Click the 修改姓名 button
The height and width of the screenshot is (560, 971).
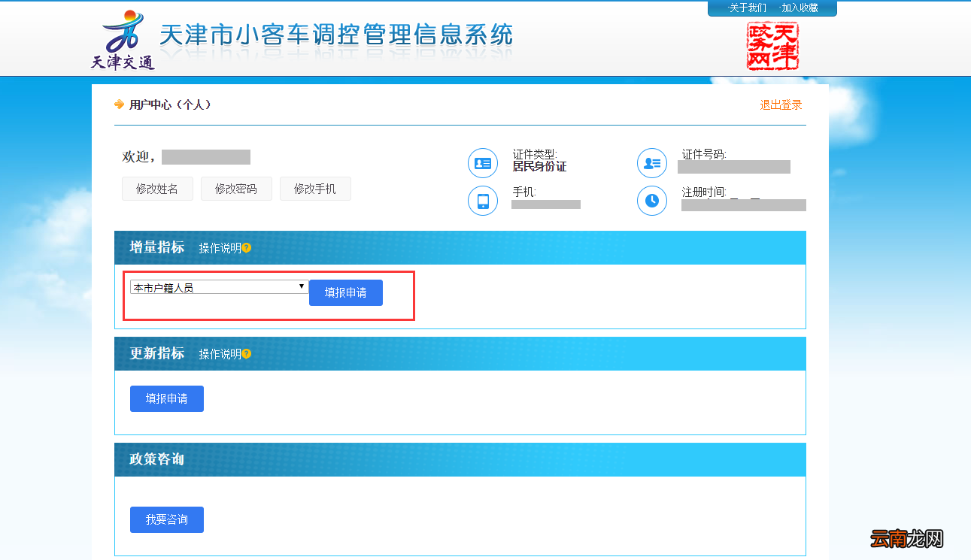[157, 189]
